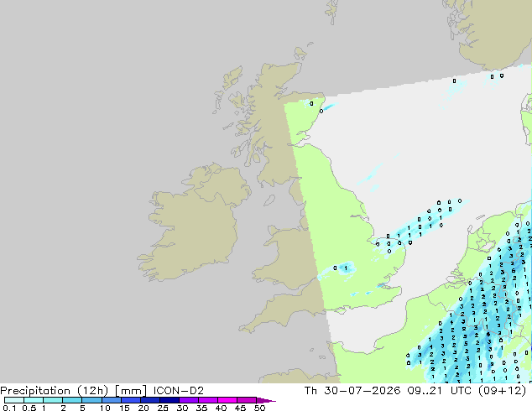The height and width of the screenshot is (411, 532).
Task: Click the ICON-D2 model label
Action: [179, 391]
